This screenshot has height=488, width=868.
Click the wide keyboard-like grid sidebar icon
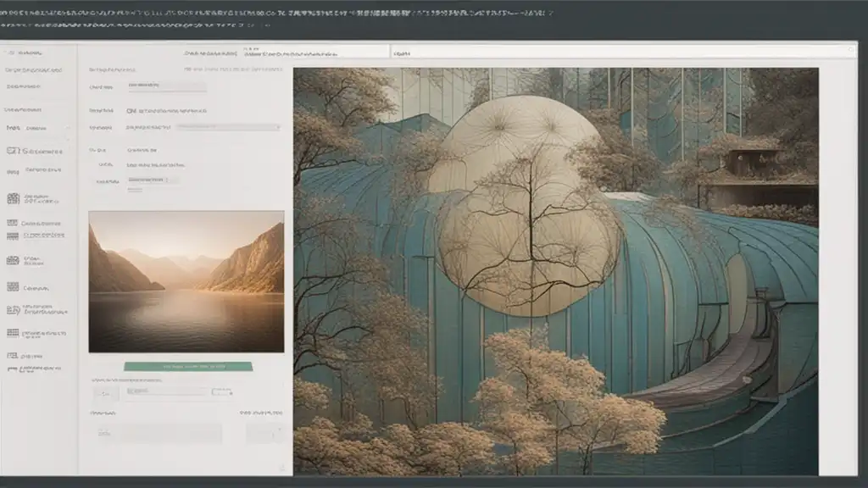tap(13, 333)
